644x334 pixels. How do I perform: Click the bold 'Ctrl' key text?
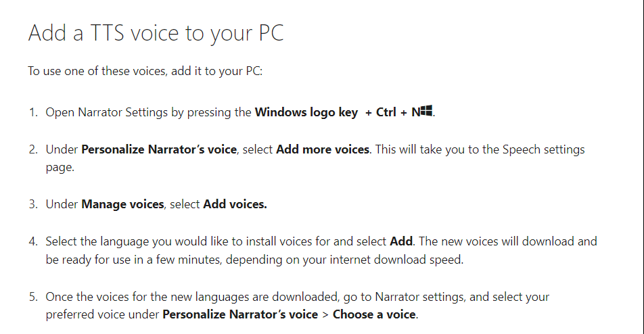click(x=386, y=112)
